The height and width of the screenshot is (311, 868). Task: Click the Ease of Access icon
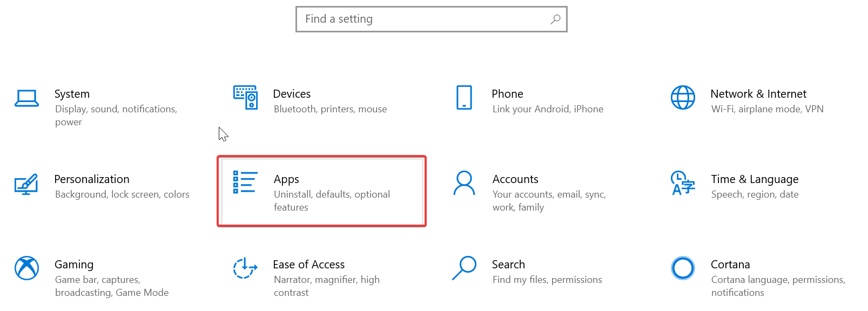pos(245,268)
